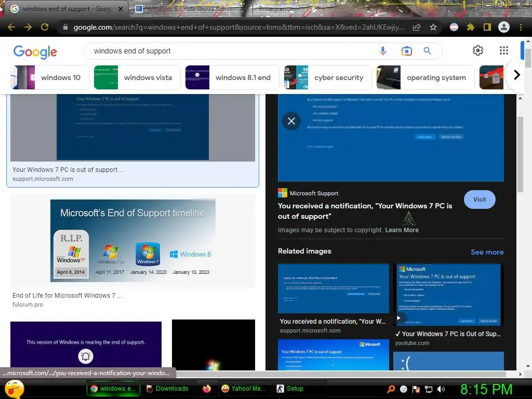Click the orange search tray icon

coord(391,389)
